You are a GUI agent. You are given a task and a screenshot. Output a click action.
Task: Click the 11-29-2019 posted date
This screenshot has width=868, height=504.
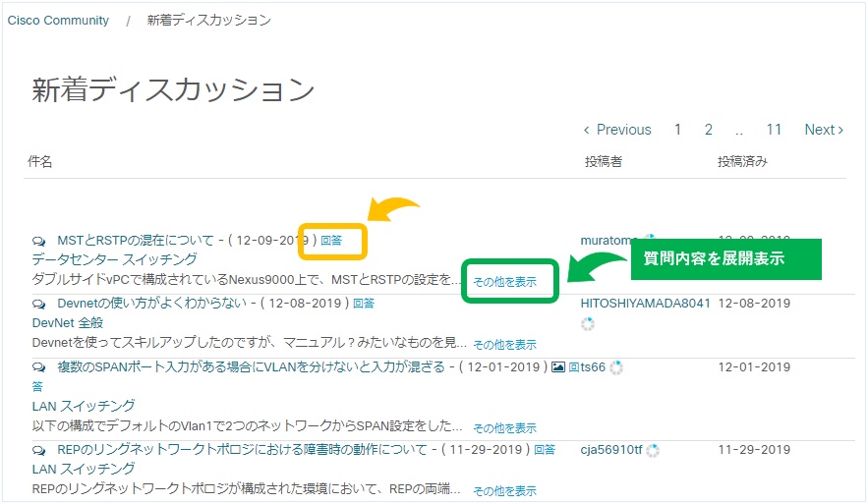click(x=754, y=450)
